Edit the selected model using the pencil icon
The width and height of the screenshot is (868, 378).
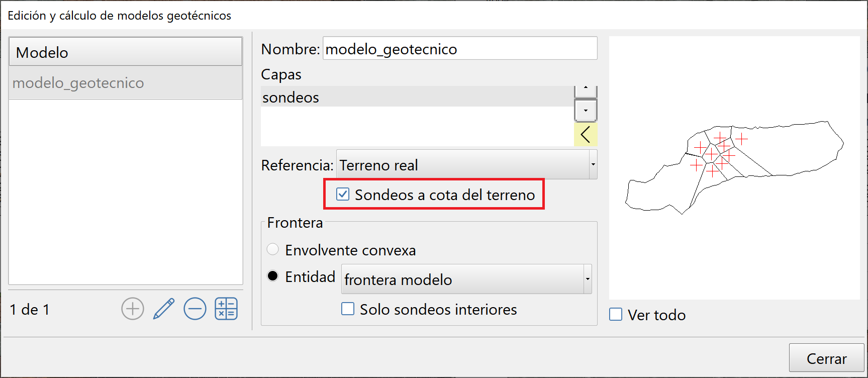pos(163,309)
